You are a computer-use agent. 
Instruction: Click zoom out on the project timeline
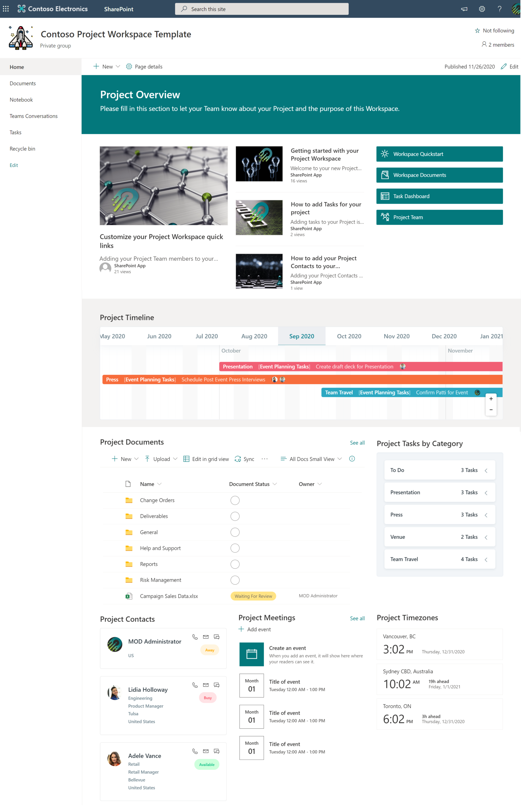click(491, 409)
